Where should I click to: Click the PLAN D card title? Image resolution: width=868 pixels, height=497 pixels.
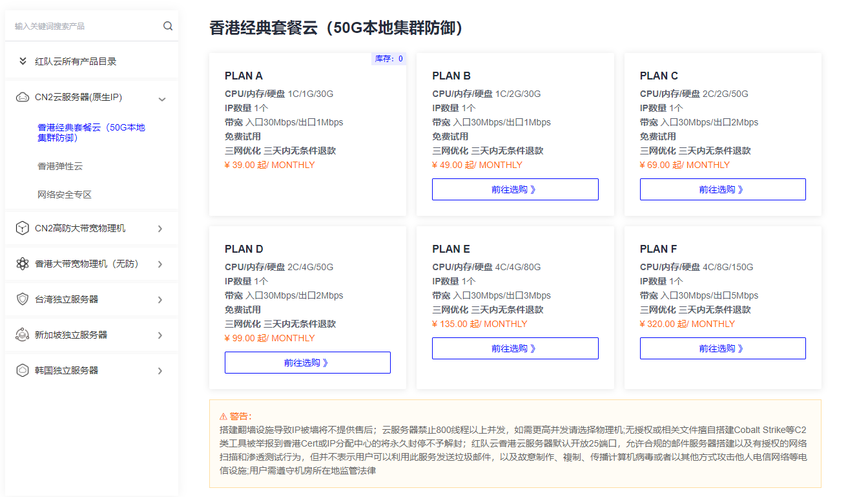click(x=244, y=249)
